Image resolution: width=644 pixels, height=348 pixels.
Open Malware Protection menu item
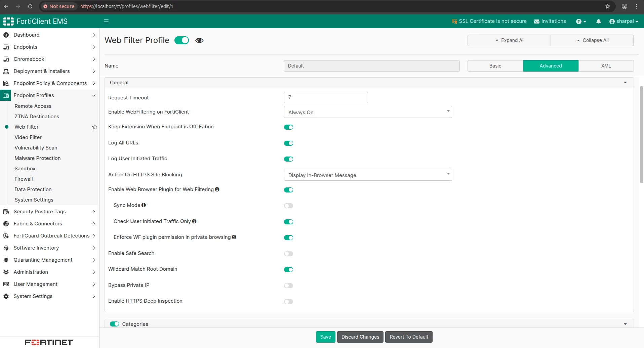pyautogui.click(x=38, y=158)
